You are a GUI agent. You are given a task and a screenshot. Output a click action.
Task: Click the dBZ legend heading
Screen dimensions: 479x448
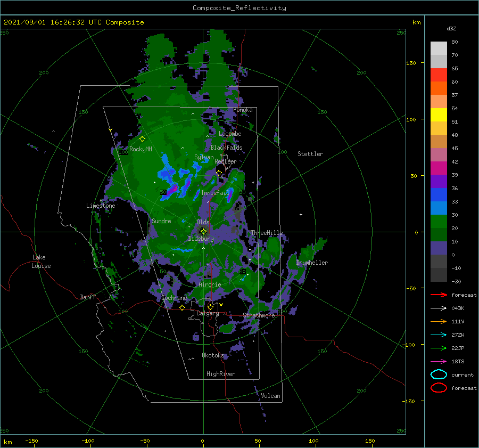coord(451,28)
